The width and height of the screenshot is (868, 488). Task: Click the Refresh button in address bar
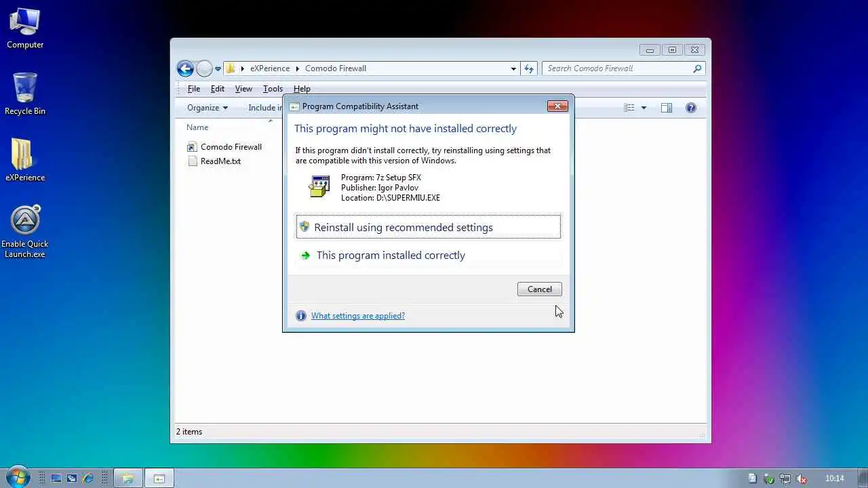(x=529, y=68)
